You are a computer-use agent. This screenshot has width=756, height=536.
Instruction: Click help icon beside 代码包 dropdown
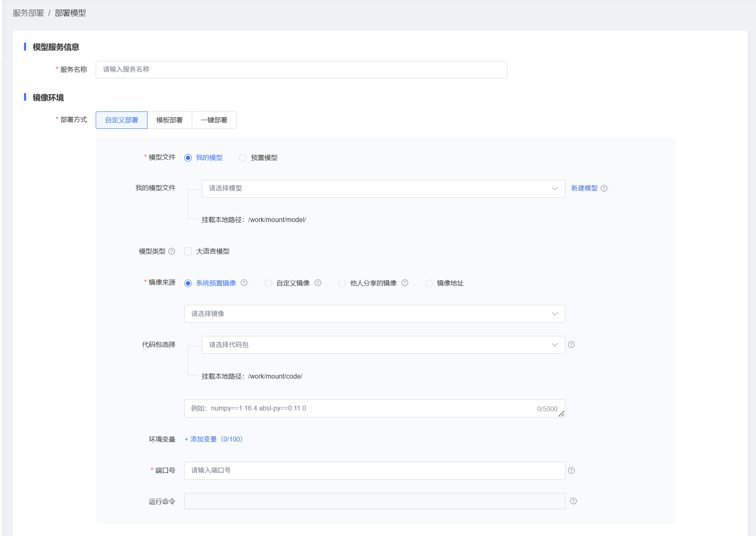click(571, 345)
